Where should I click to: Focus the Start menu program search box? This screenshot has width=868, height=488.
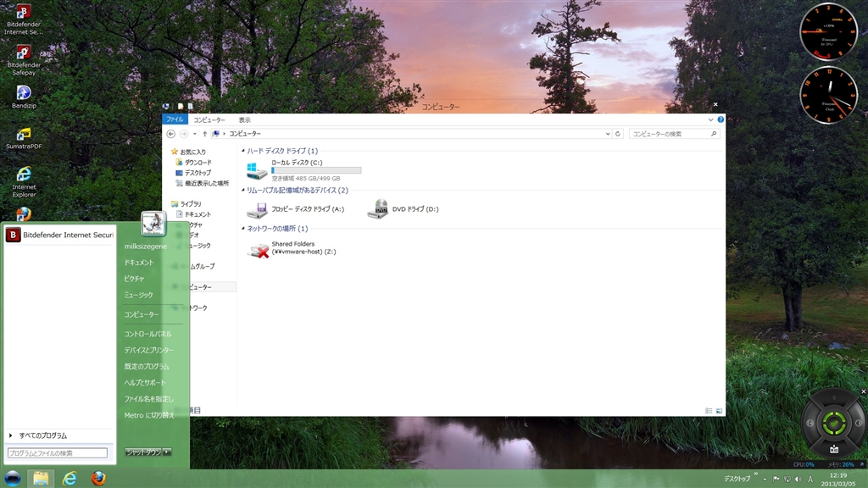pyautogui.click(x=57, y=452)
